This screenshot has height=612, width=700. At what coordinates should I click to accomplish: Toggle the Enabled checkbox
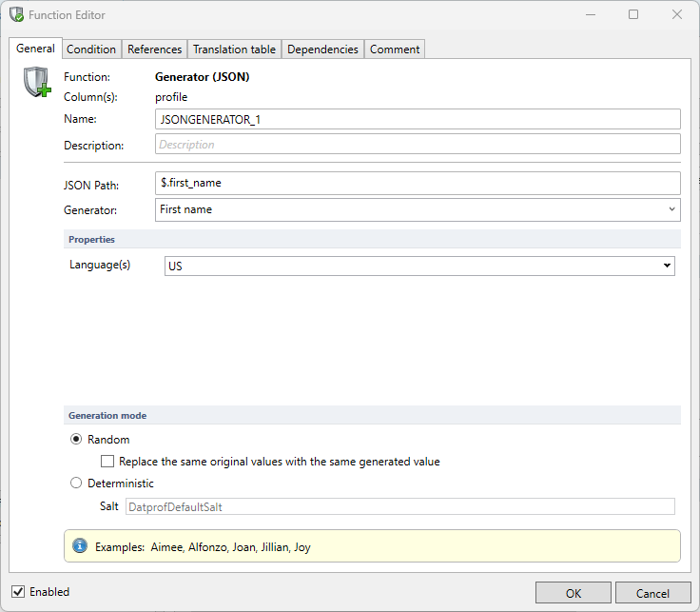click(18, 591)
